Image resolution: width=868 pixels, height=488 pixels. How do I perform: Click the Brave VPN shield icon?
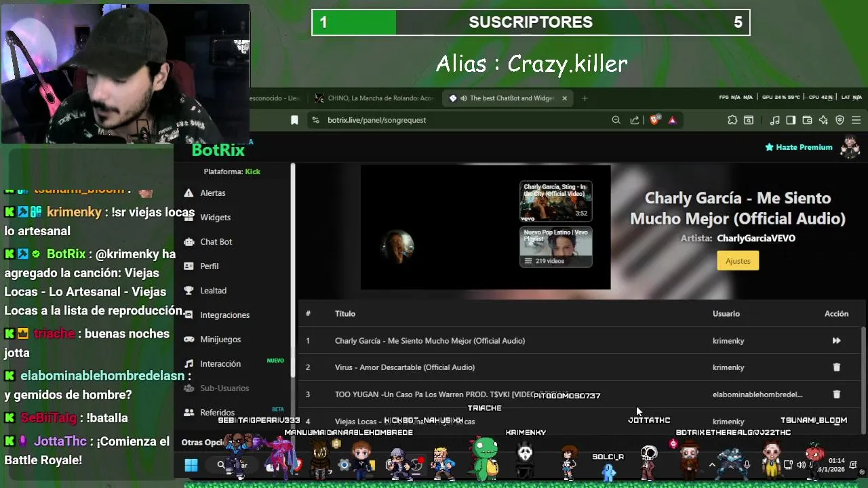coord(840,120)
